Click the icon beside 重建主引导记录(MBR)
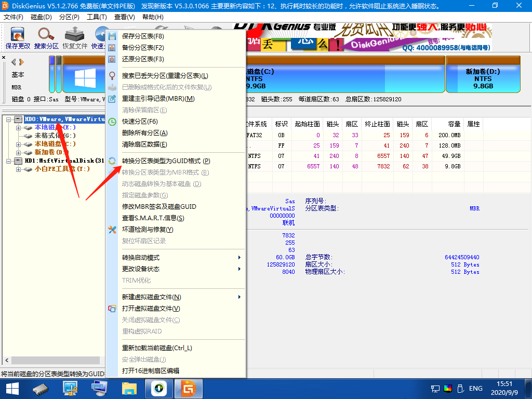Screen dimensions: 532x399 (x=112, y=99)
